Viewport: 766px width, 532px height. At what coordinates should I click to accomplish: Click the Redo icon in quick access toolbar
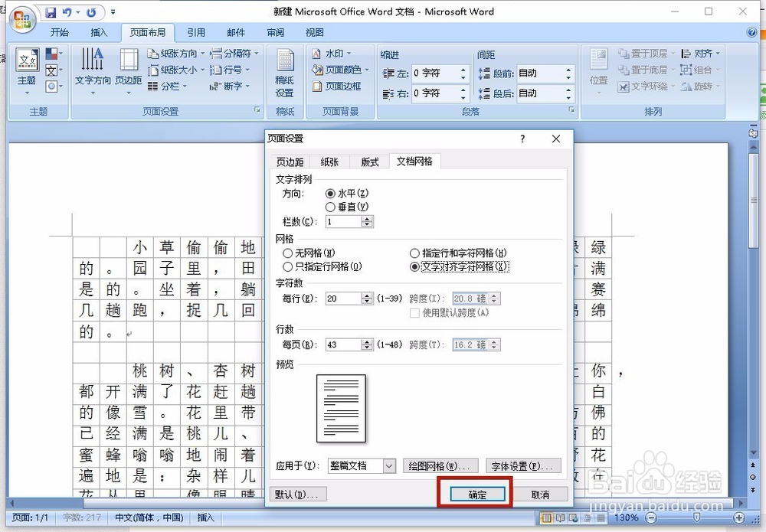click(91, 12)
